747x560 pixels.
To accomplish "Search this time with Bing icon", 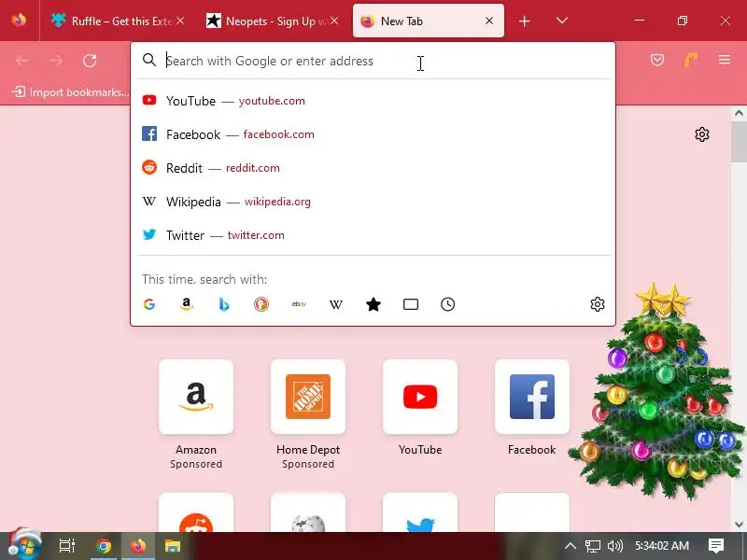I will click(224, 304).
